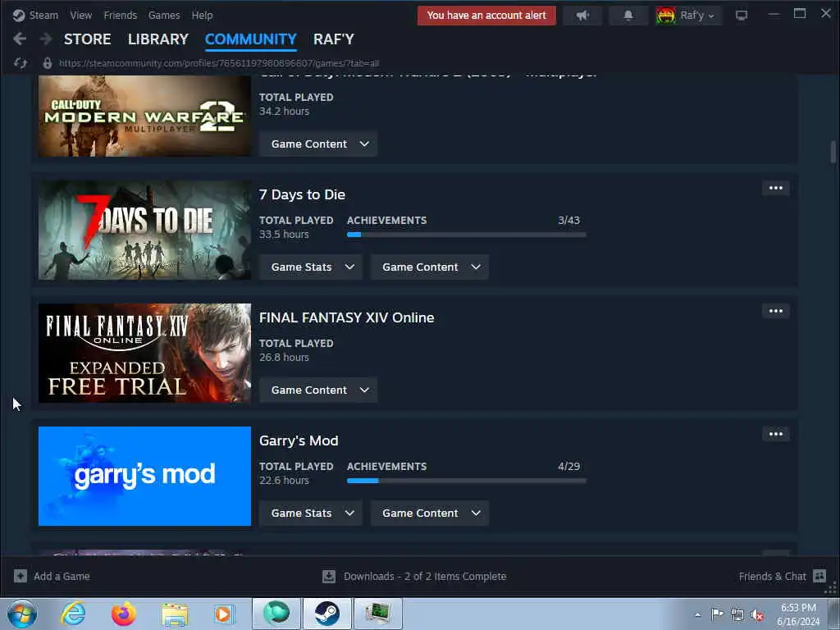Open Downloads - 2 of 2 Items Complete
Screen dimensions: 840x630
click(425, 577)
